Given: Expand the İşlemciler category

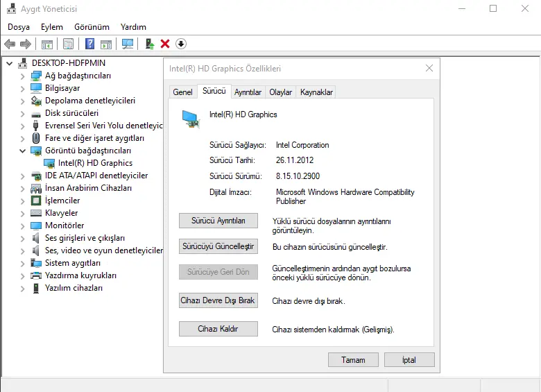Looking at the screenshot, I should point(22,201).
